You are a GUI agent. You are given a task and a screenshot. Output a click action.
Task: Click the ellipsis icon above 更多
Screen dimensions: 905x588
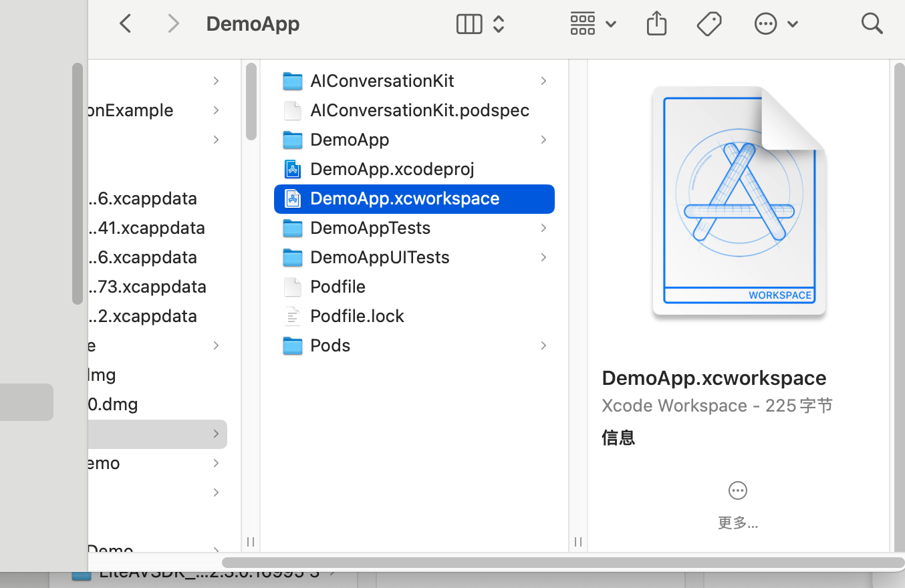(x=737, y=490)
